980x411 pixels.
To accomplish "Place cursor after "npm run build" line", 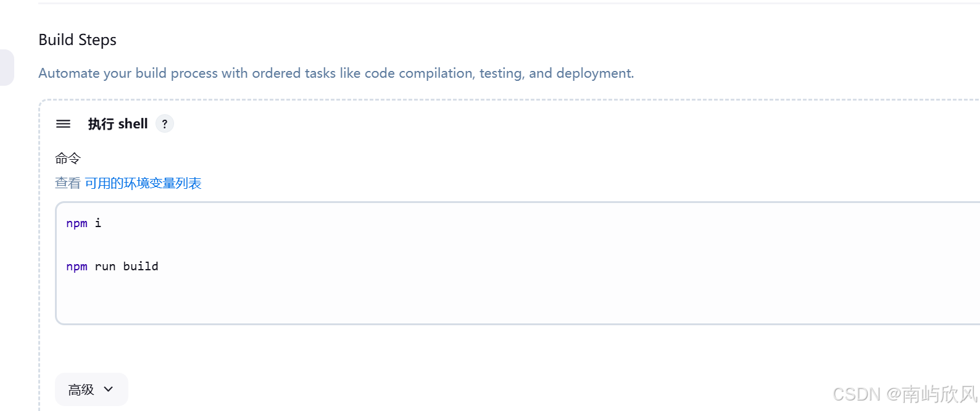I will point(160,267).
